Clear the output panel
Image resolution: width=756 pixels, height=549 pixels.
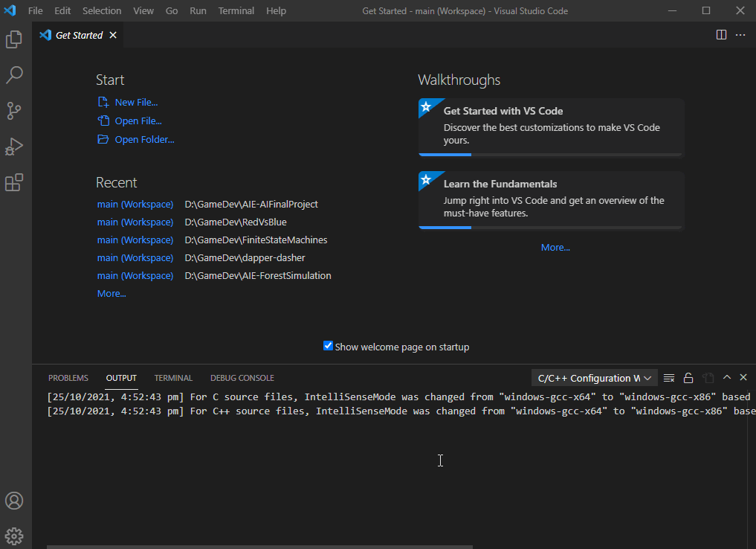coord(669,378)
